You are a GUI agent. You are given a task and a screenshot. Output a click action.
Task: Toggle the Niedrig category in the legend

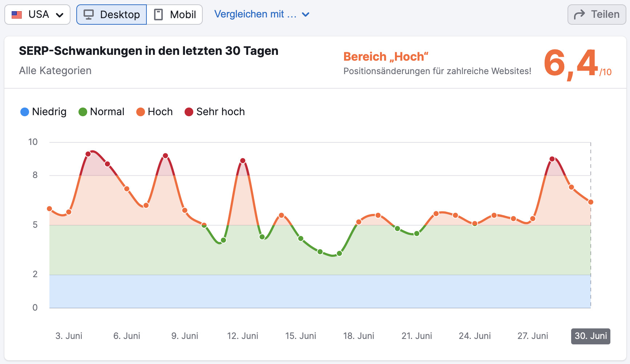tap(43, 112)
